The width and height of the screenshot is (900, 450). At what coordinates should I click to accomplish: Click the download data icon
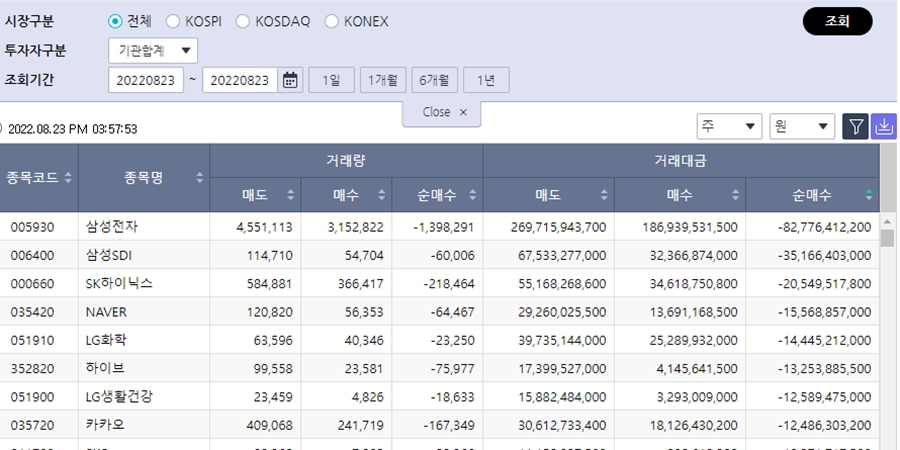(884, 126)
